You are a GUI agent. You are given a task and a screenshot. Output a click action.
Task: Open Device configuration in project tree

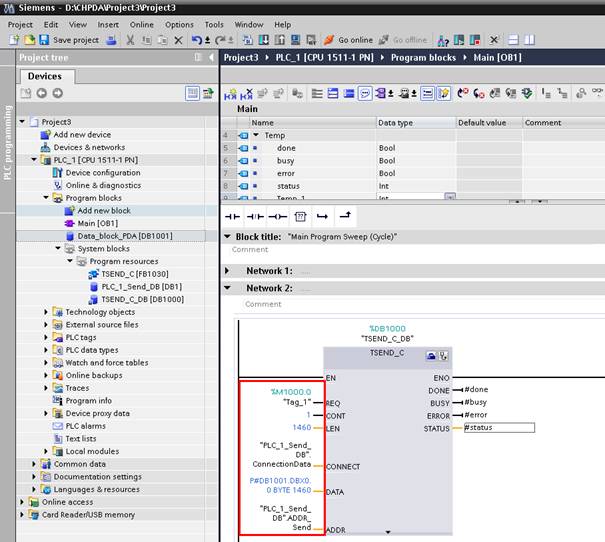pyautogui.click(x=102, y=172)
